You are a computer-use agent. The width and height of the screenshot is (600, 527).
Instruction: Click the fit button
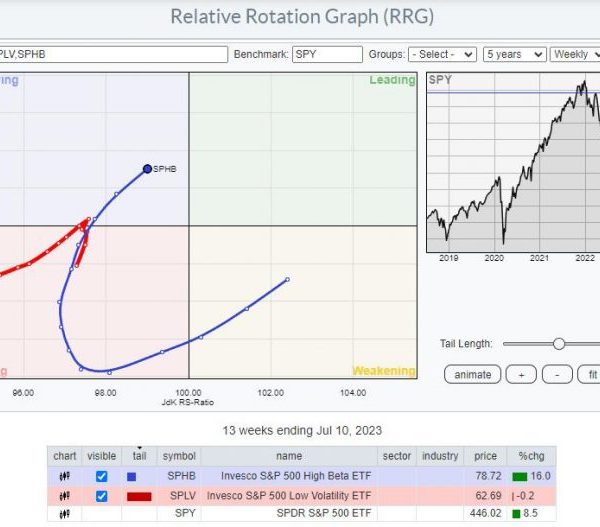[589, 374]
